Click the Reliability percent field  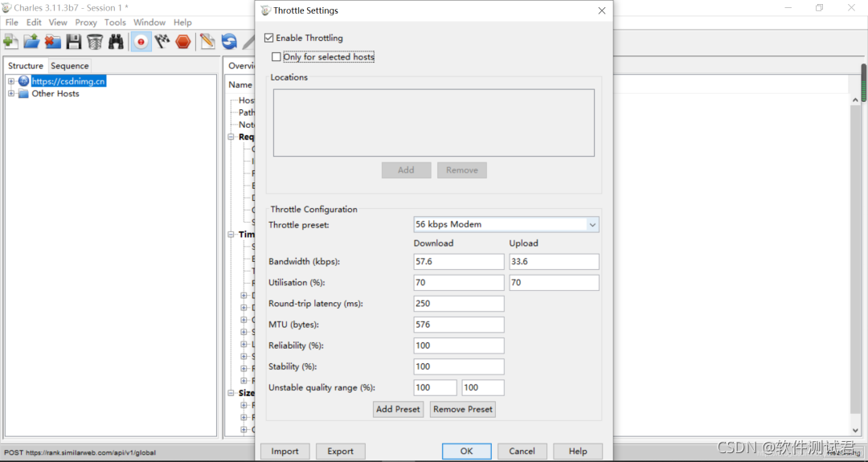pyautogui.click(x=459, y=345)
